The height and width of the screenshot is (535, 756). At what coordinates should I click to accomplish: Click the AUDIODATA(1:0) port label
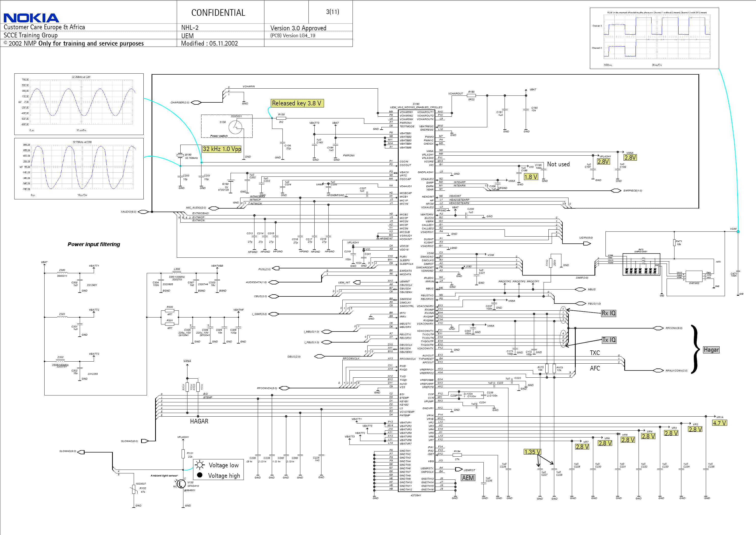(x=256, y=282)
